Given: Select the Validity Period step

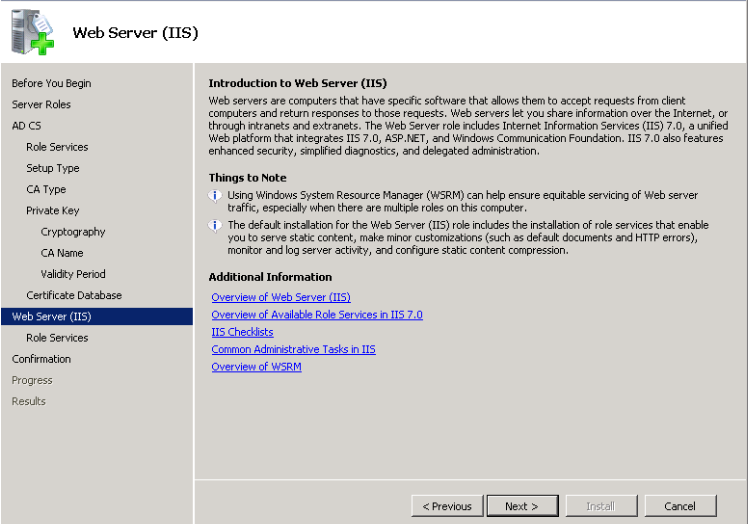Looking at the screenshot, I should point(73,274).
